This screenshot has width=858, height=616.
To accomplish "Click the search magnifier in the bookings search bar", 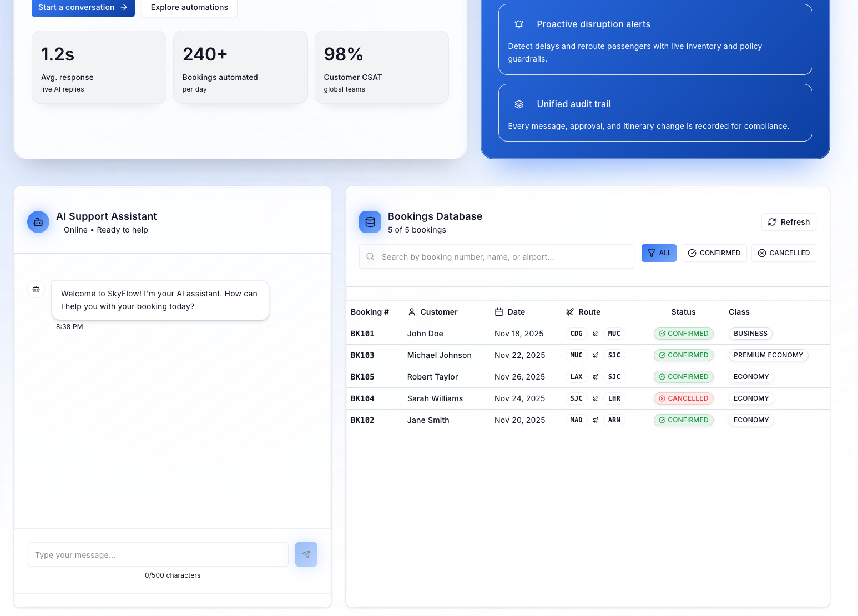I will [370, 256].
